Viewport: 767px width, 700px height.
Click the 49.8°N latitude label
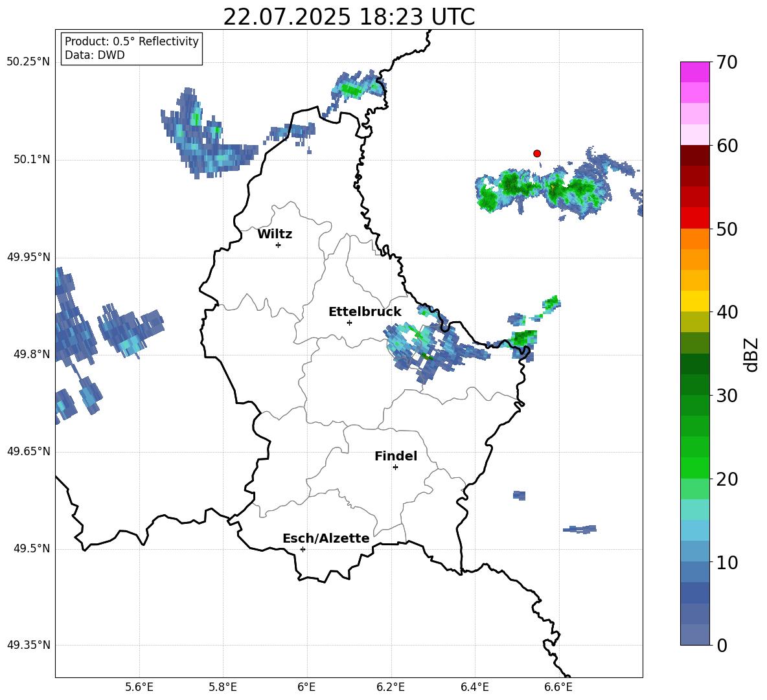pyautogui.click(x=31, y=354)
